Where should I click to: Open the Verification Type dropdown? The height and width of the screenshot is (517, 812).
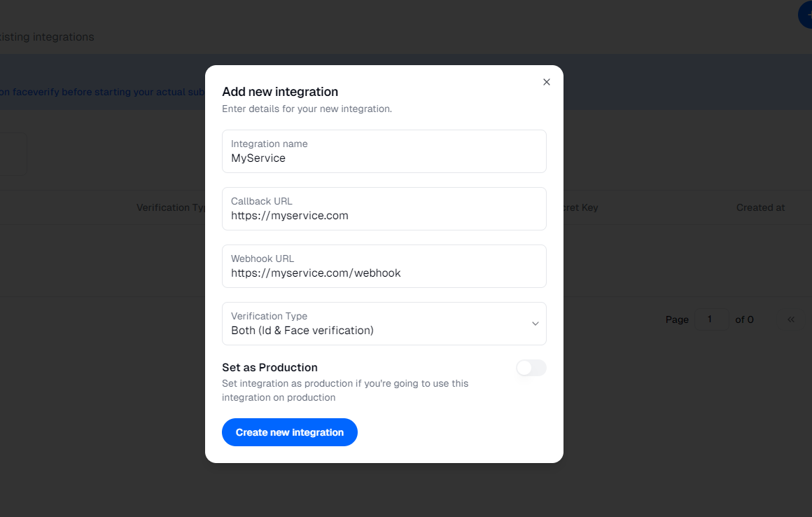pos(384,324)
